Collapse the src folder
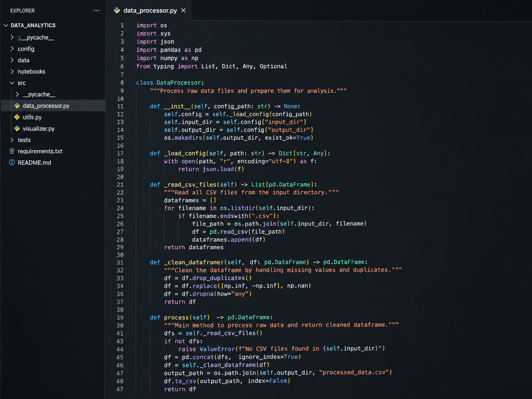532x399 pixels. [x=12, y=83]
